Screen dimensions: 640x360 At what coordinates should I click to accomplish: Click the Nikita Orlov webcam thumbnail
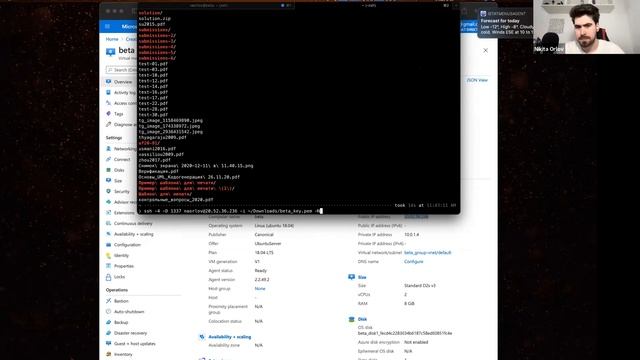(x=586, y=27)
